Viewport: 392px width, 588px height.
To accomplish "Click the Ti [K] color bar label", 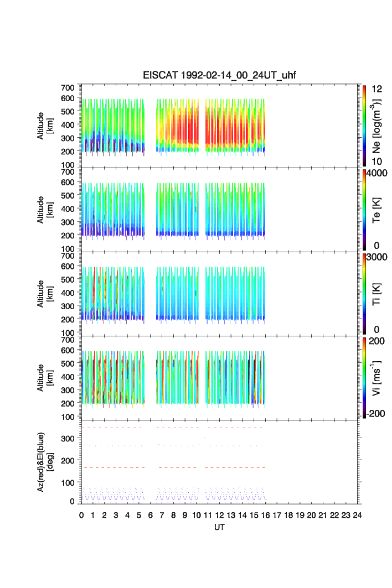I will pyautogui.click(x=376, y=294).
